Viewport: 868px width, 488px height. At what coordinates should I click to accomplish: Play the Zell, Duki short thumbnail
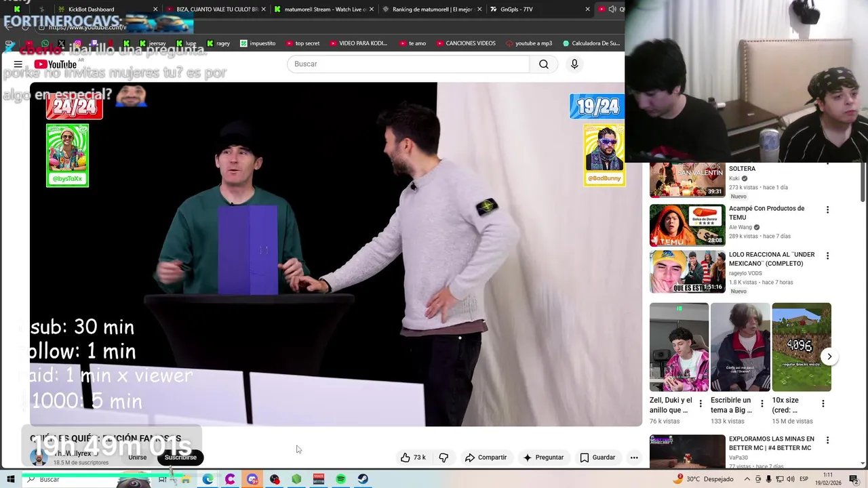pyautogui.click(x=679, y=347)
